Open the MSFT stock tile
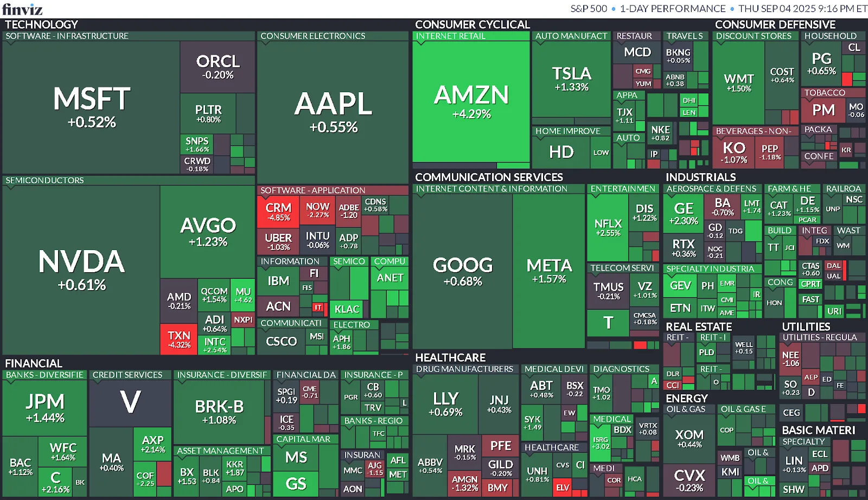The image size is (868, 500). click(91, 107)
